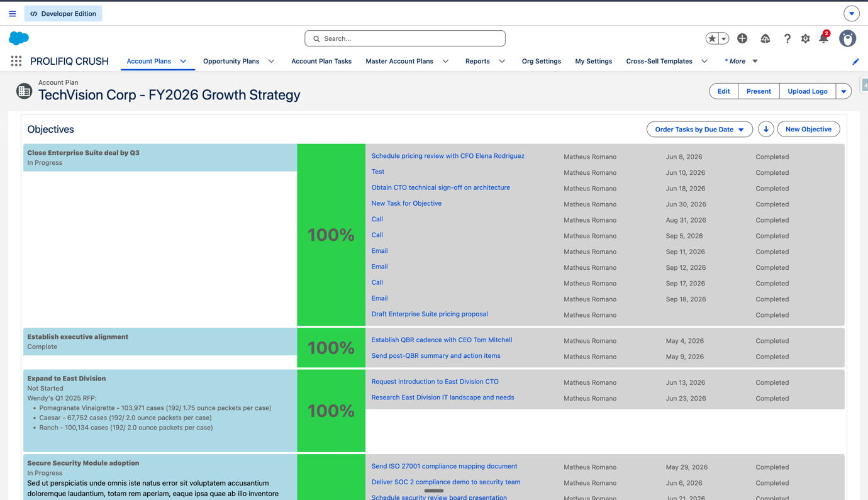Open the user profile avatar

point(847,38)
